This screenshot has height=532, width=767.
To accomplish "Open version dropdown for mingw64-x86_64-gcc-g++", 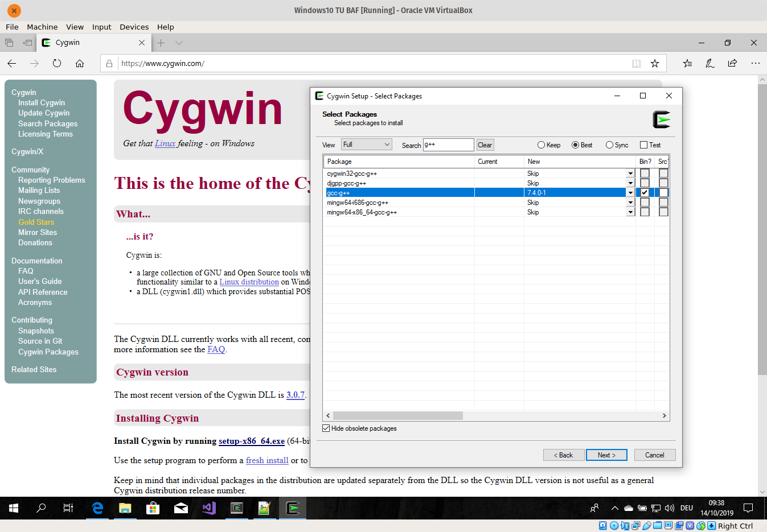I will point(630,212).
